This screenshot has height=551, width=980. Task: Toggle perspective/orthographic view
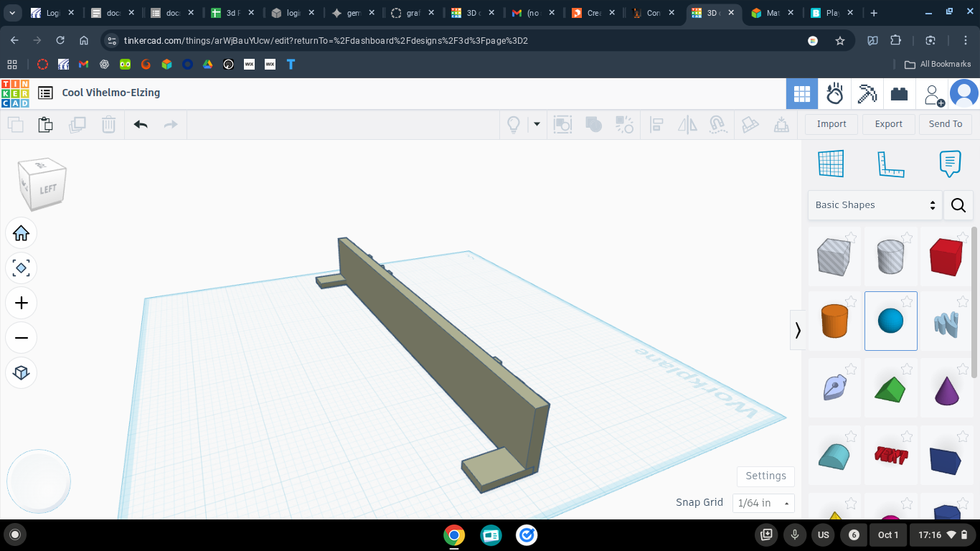point(22,372)
